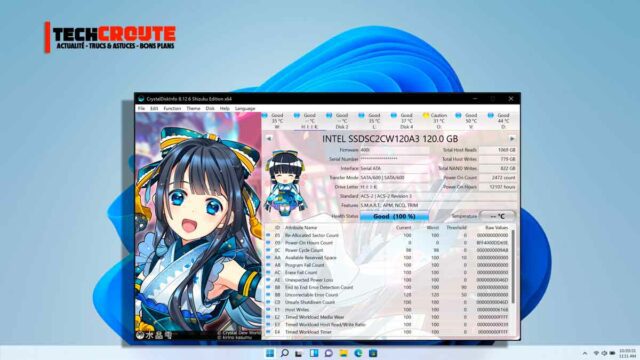The height and width of the screenshot is (360, 640).
Task: Open the Theme menu
Action: point(193,109)
